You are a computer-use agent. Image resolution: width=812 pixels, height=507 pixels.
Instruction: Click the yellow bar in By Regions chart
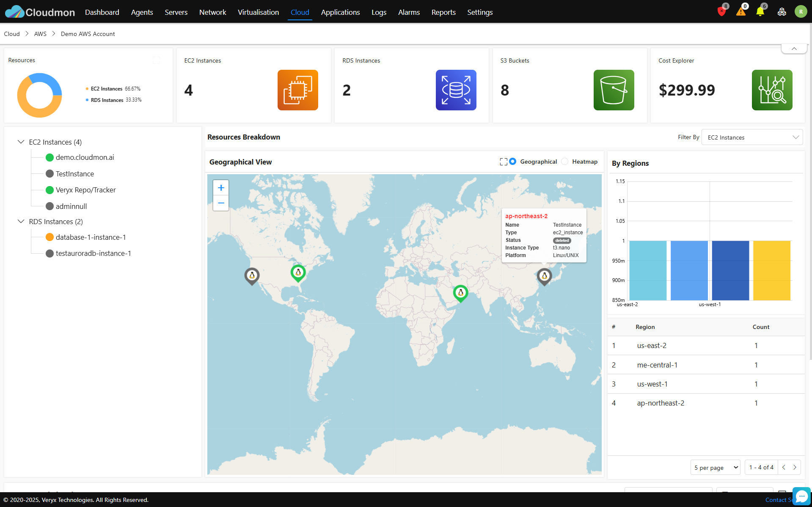[772, 271]
